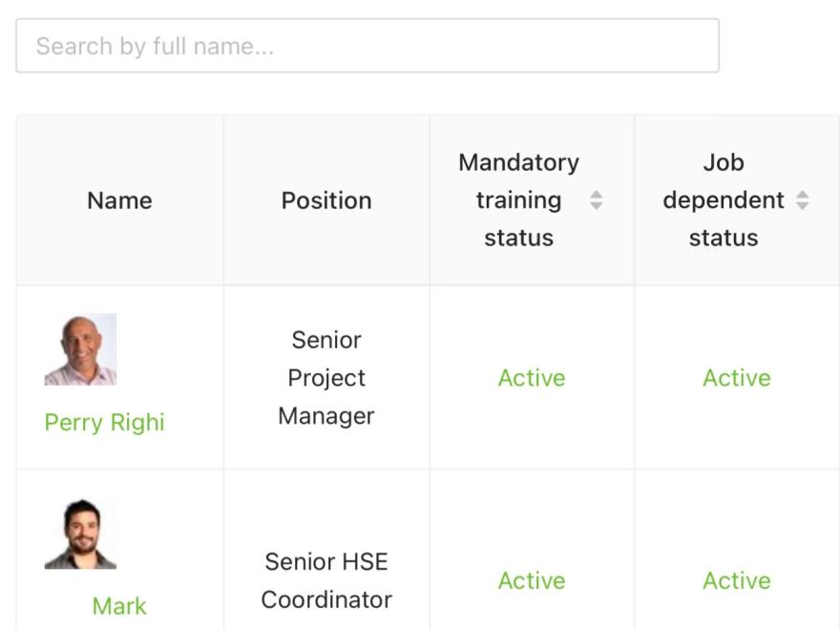
Task: Sort by Mandatory training status column
Action: 596,200
